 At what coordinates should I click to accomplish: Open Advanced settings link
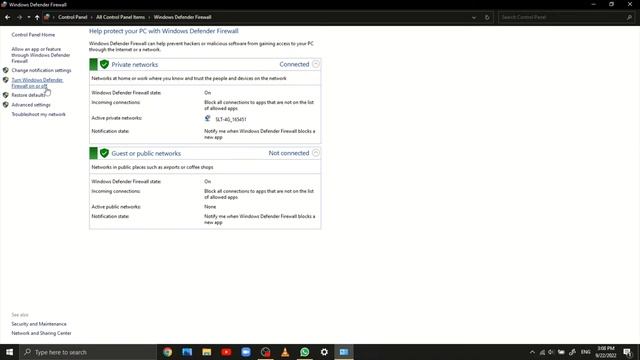(x=31, y=105)
